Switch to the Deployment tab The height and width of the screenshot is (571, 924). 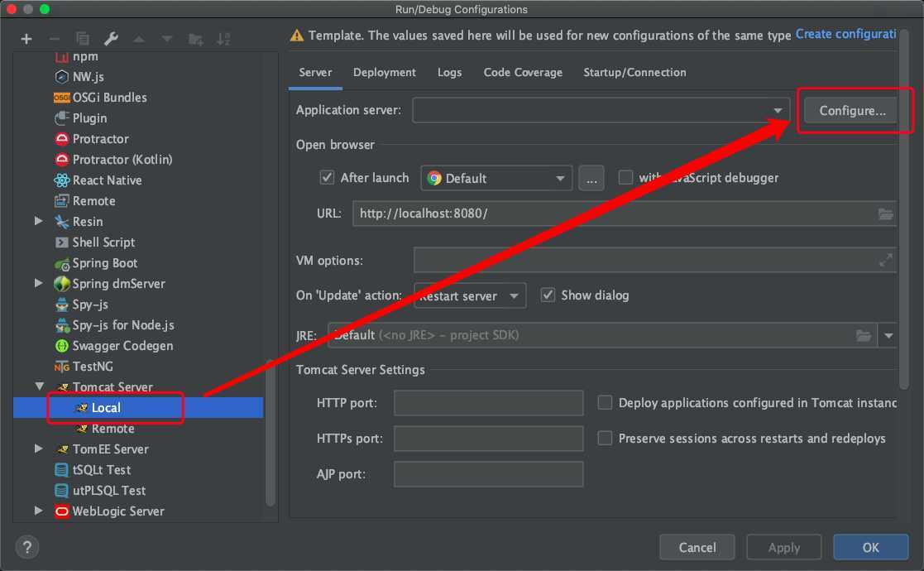[x=385, y=73]
